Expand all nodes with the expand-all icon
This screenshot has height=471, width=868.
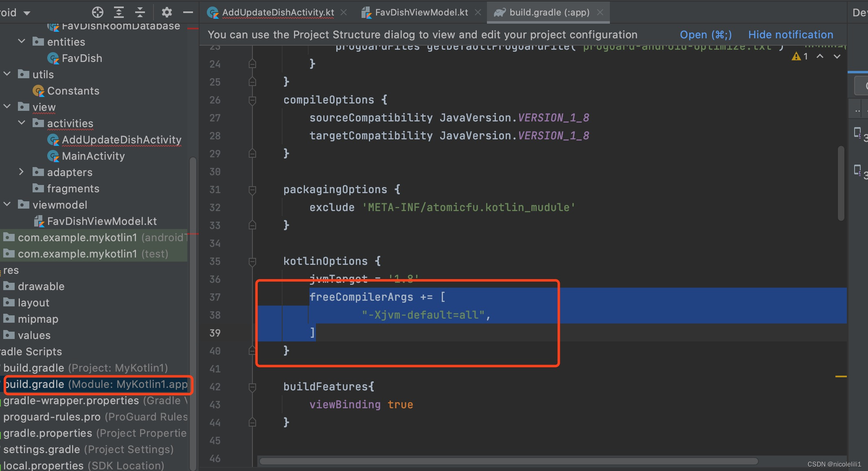[x=119, y=12]
